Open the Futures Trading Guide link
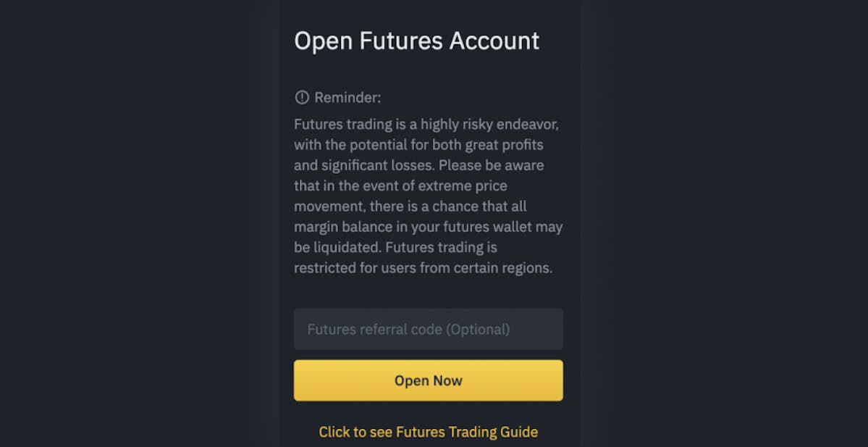This screenshot has width=868, height=447. [x=428, y=432]
